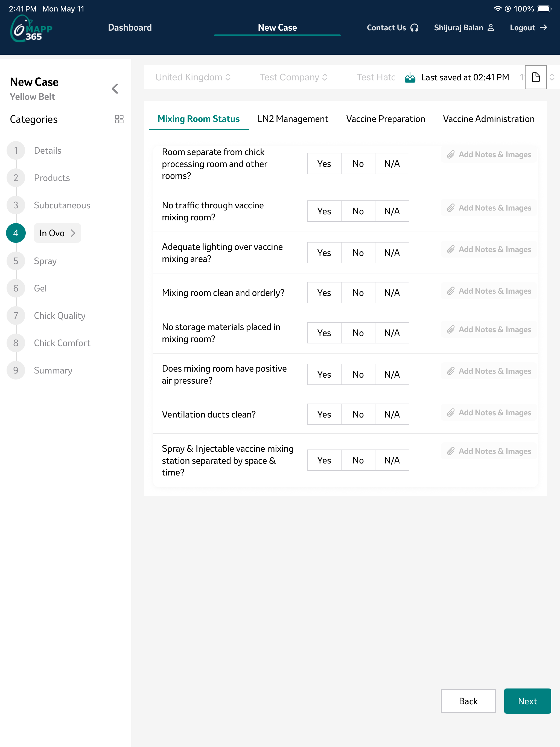The height and width of the screenshot is (747, 560).
Task: Click the user profile icon beside Shijuraj Balan
Action: [491, 28]
